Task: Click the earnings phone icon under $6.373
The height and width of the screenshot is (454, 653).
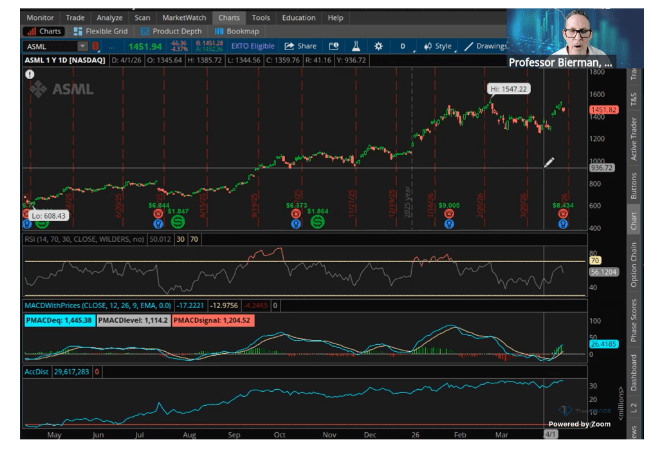Action: tap(296, 214)
